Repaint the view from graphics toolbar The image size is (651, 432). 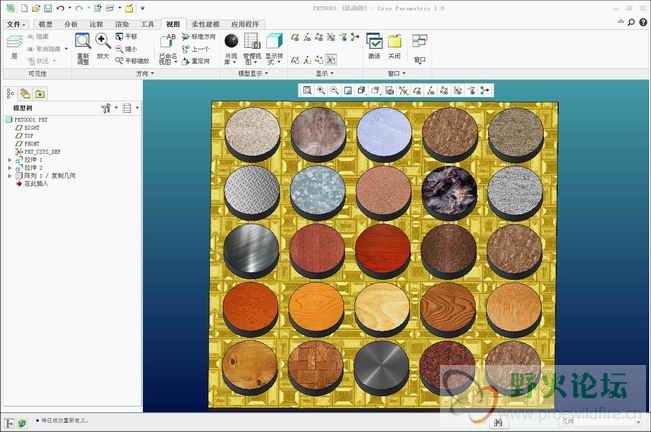point(348,90)
